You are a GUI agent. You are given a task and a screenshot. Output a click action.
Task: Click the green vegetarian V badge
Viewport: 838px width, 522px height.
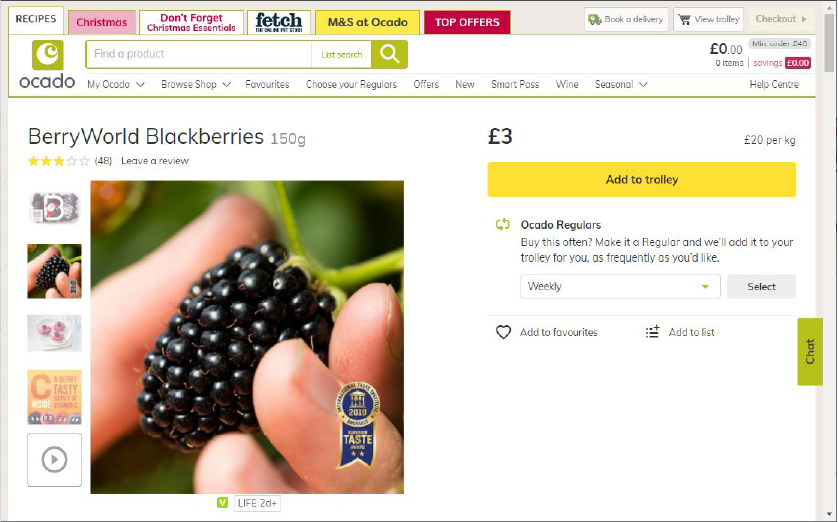point(223,503)
